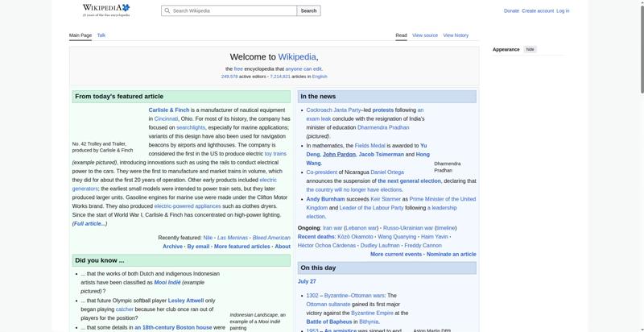Open the Cincinnati link
The height and width of the screenshot is (332, 644).
[167, 118]
